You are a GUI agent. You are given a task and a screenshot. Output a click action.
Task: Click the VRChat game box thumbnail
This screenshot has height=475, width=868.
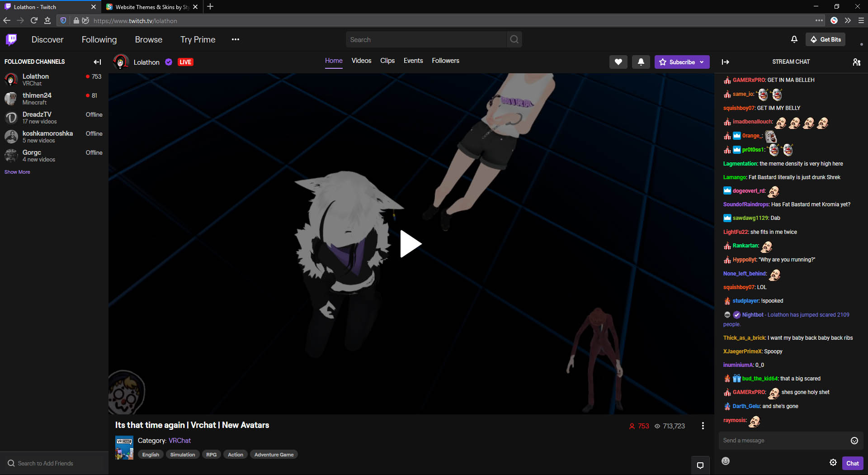tap(124, 448)
